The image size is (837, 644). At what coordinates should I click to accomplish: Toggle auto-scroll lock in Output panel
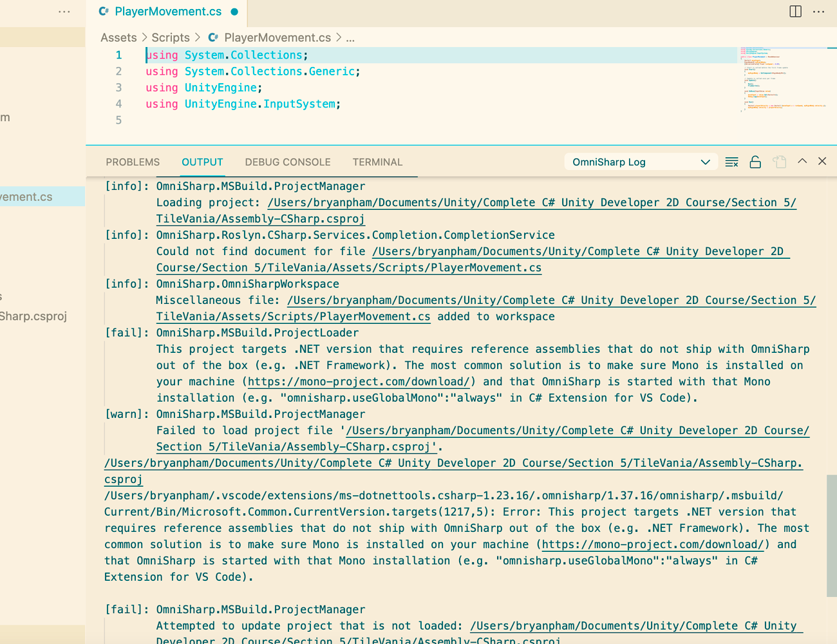pyautogui.click(x=755, y=161)
